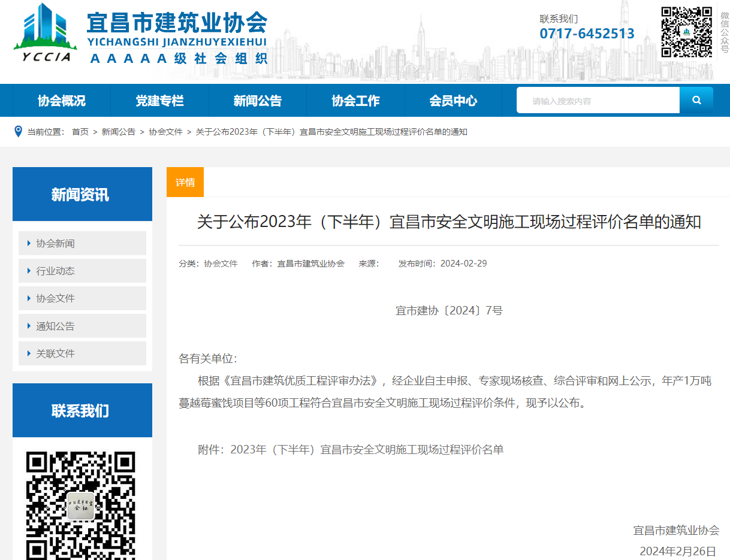Go to 首页 in breadcrumb

[80, 132]
